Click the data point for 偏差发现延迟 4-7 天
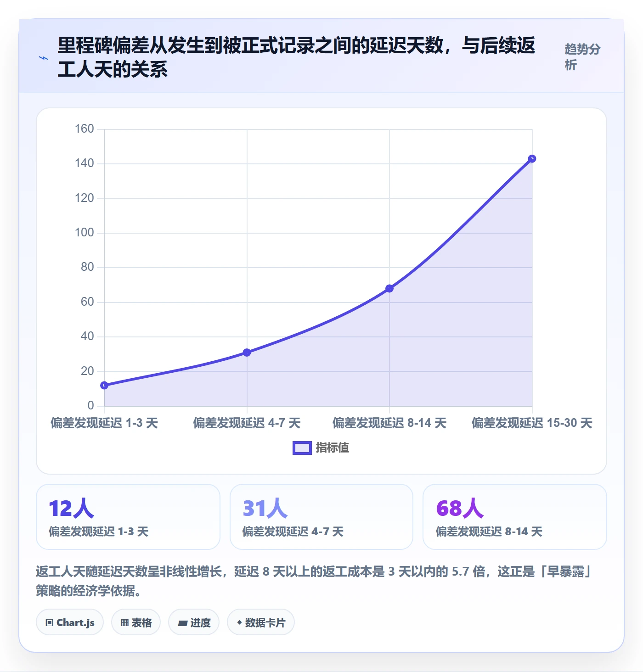The image size is (643, 672). [x=247, y=353]
